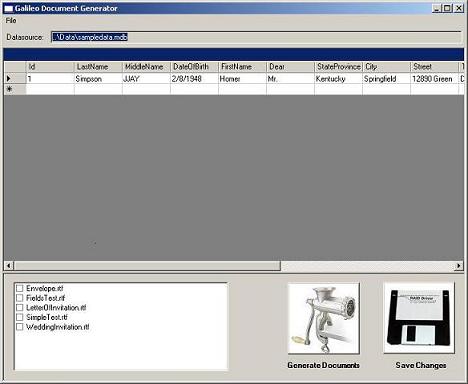
Task: Select the cell containing Kentucky
Action: pos(338,79)
